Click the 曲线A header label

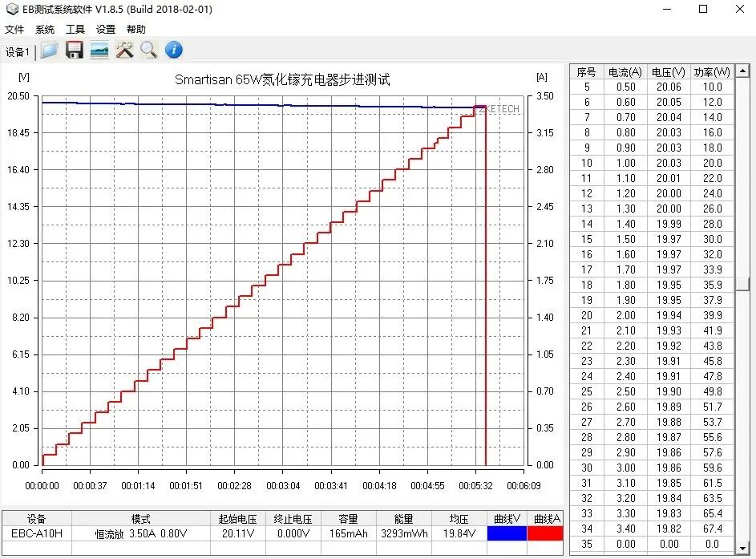[x=547, y=518]
